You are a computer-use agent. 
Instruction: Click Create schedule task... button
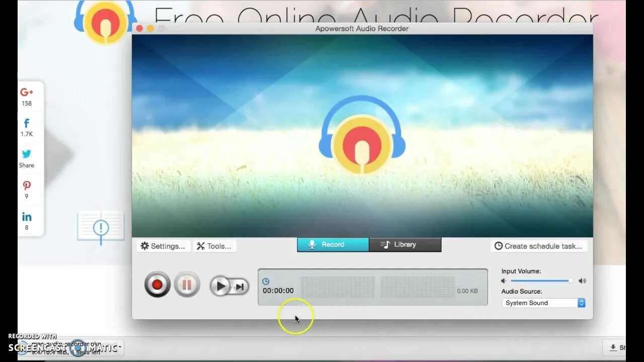click(538, 246)
